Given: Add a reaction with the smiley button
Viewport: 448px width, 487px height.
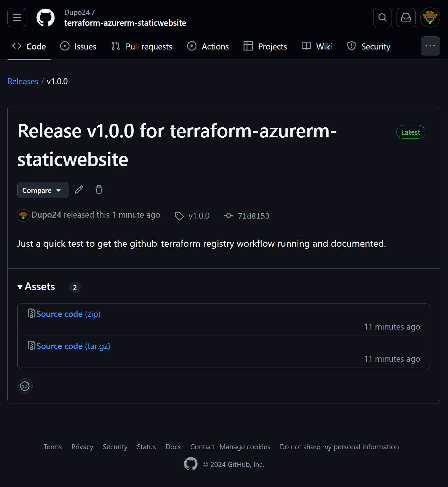Looking at the screenshot, I should (25, 386).
